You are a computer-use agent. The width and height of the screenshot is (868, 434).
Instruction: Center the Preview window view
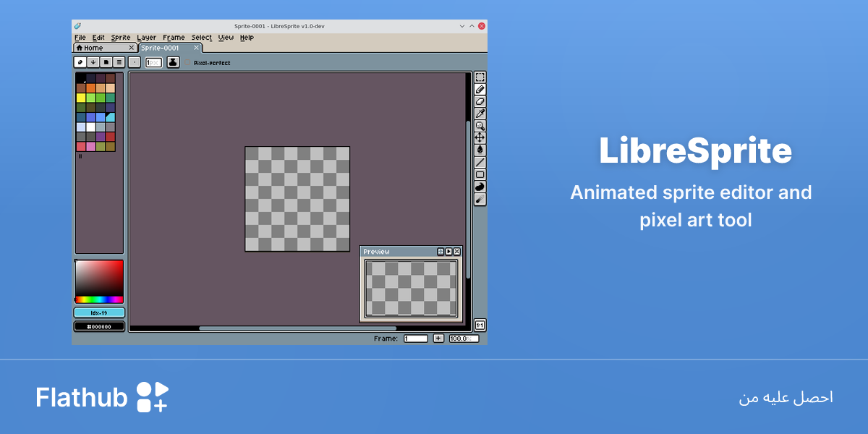[441, 251]
